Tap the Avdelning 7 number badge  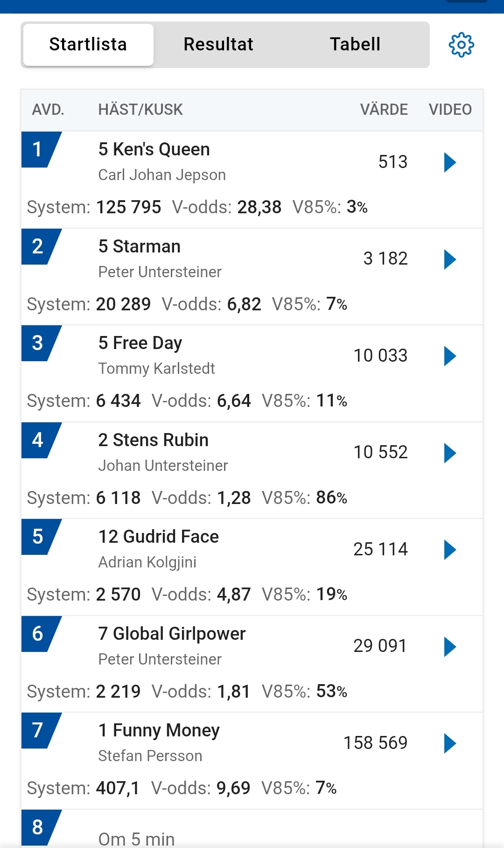pyautogui.click(x=38, y=730)
